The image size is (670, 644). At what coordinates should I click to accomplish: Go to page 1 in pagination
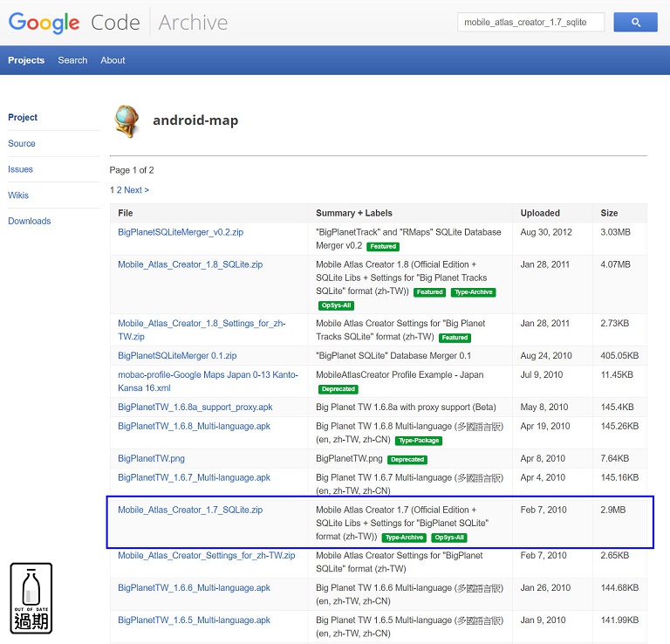[112, 189]
